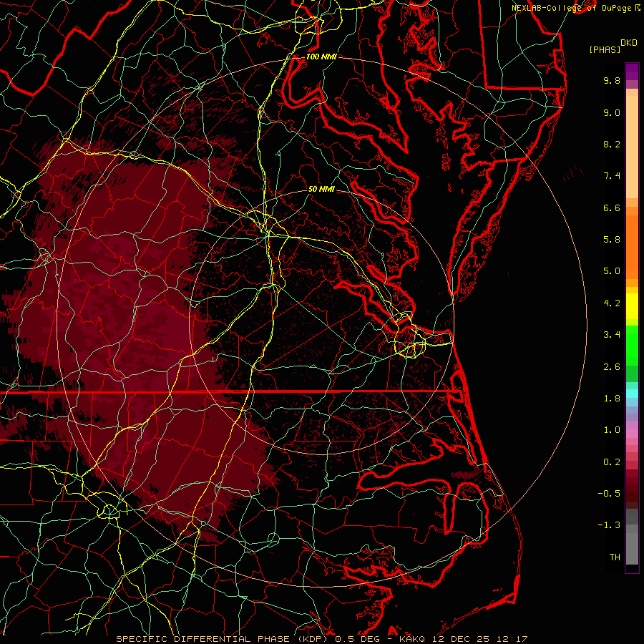Pick the purple segment at the color bar top

coord(632,72)
